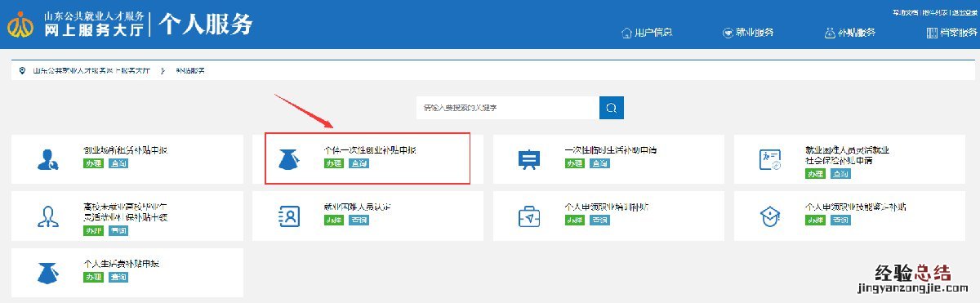
Task: Click breadcrumb link 山东公共就业人才服务网上服务大厅
Action: tap(91, 71)
